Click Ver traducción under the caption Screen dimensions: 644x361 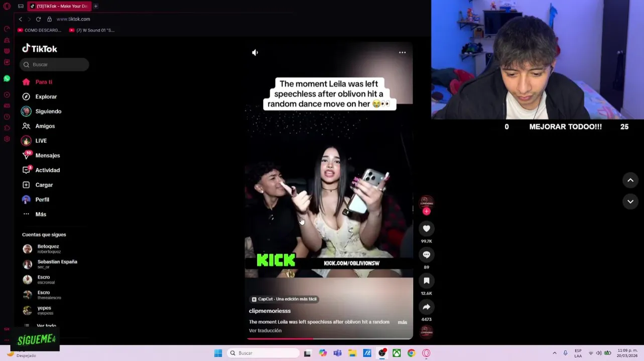pos(265,330)
